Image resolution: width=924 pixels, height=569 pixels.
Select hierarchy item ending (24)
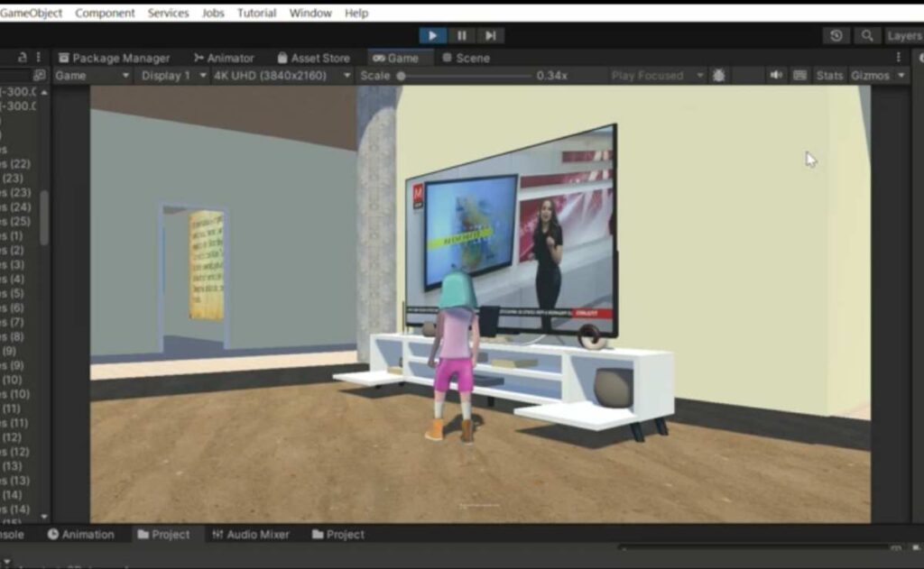pos(16,206)
